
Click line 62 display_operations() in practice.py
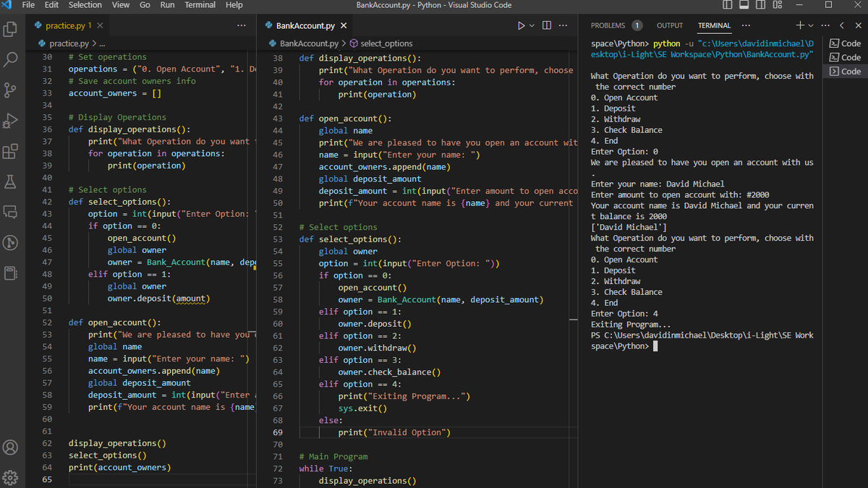[117, 443]
